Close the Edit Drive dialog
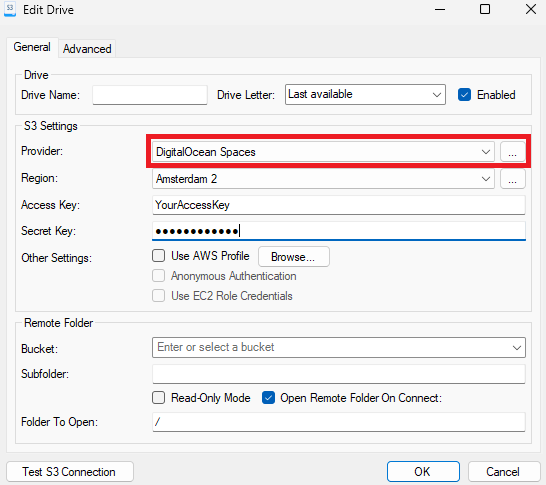 531,9
